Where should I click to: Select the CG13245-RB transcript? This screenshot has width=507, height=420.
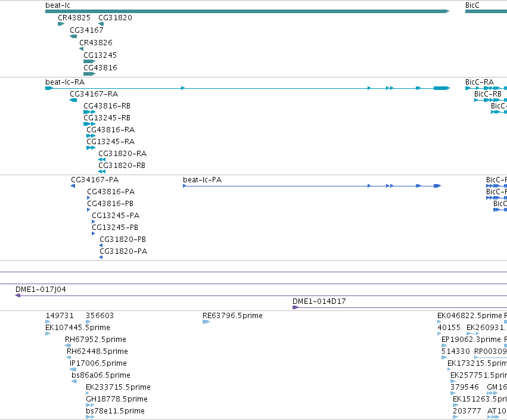tap(89, 124)
